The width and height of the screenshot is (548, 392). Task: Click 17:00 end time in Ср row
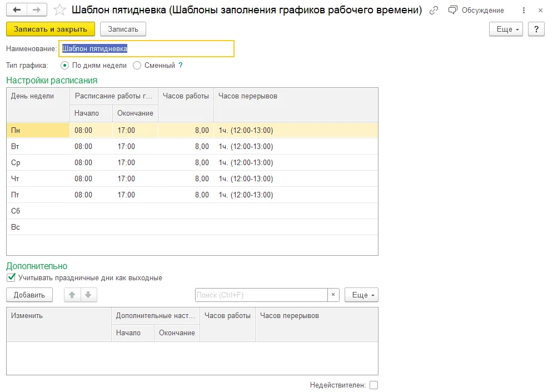[135, 162]
